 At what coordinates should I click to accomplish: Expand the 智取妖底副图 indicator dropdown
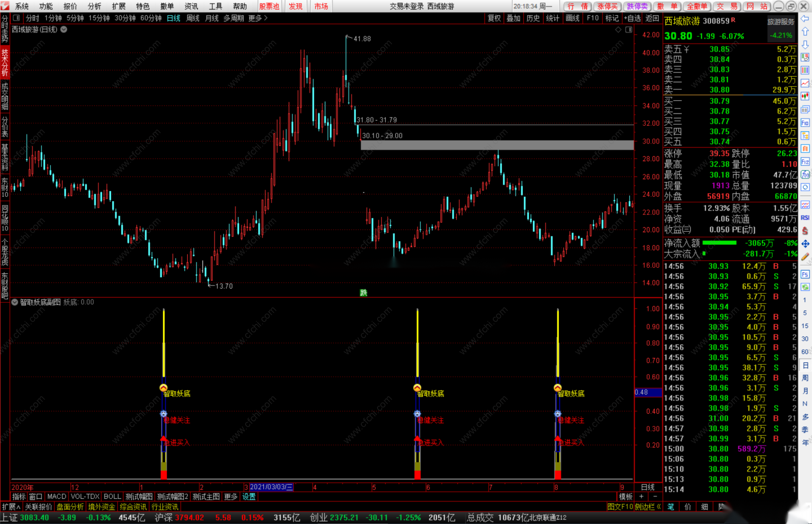tap(15, 302)
